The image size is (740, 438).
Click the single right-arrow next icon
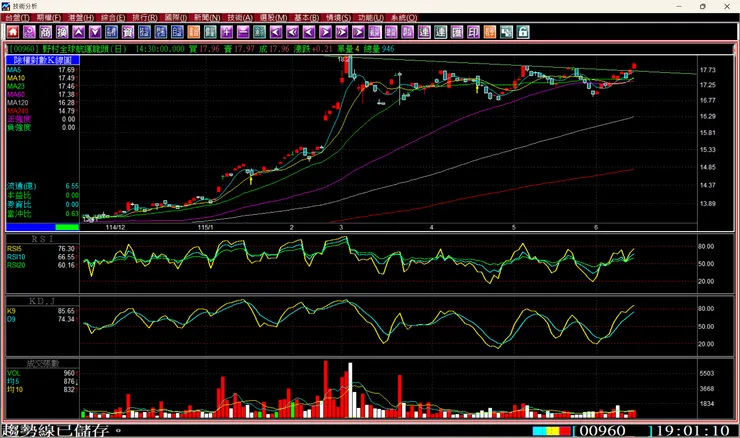[x=325, y=32]
